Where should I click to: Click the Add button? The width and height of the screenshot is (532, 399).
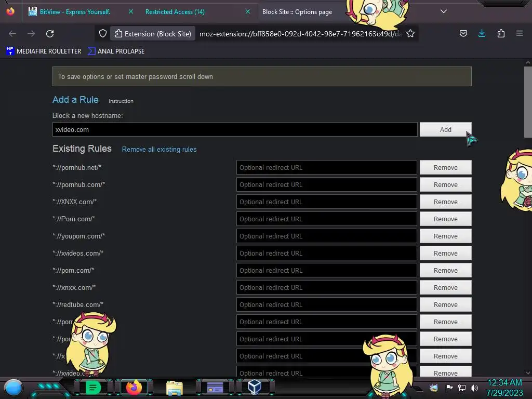pyautogui.click(x=445, y=129)
